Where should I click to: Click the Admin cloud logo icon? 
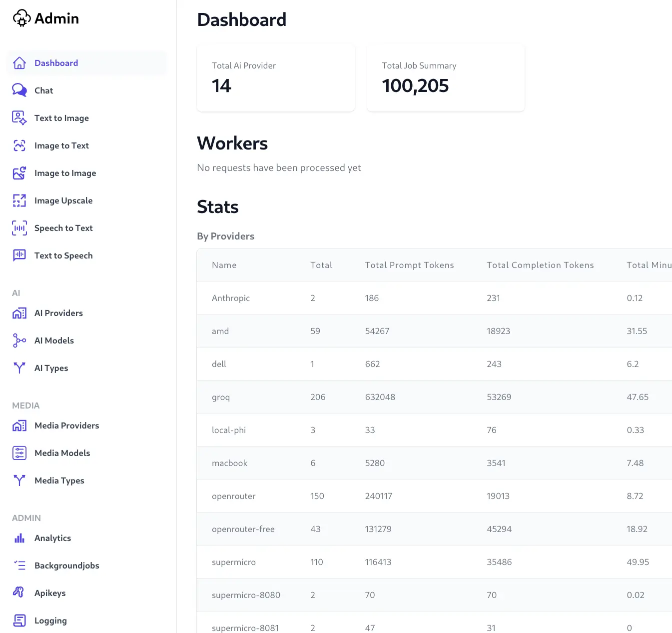pos(21,18)
